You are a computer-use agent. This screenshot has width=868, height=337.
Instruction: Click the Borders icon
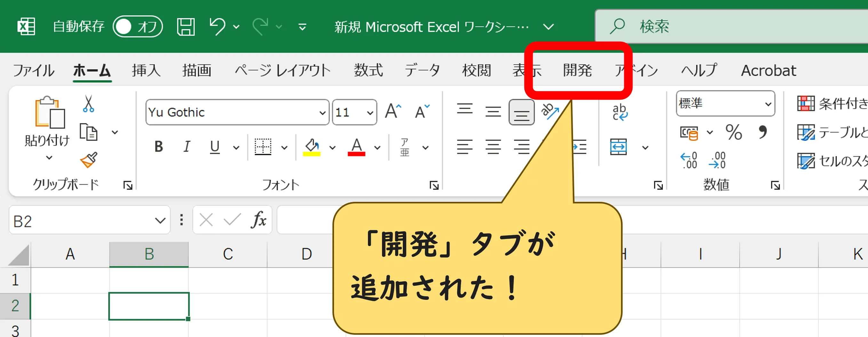point(263,147)
